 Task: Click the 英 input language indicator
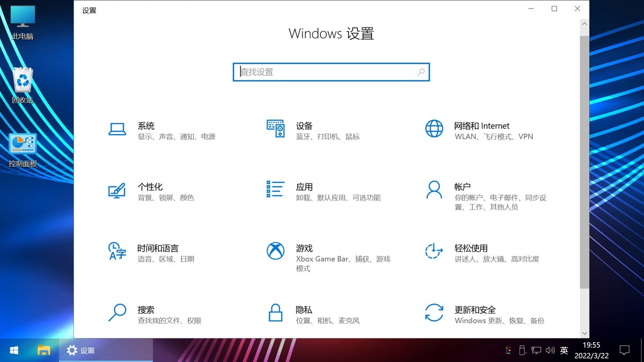564,350
